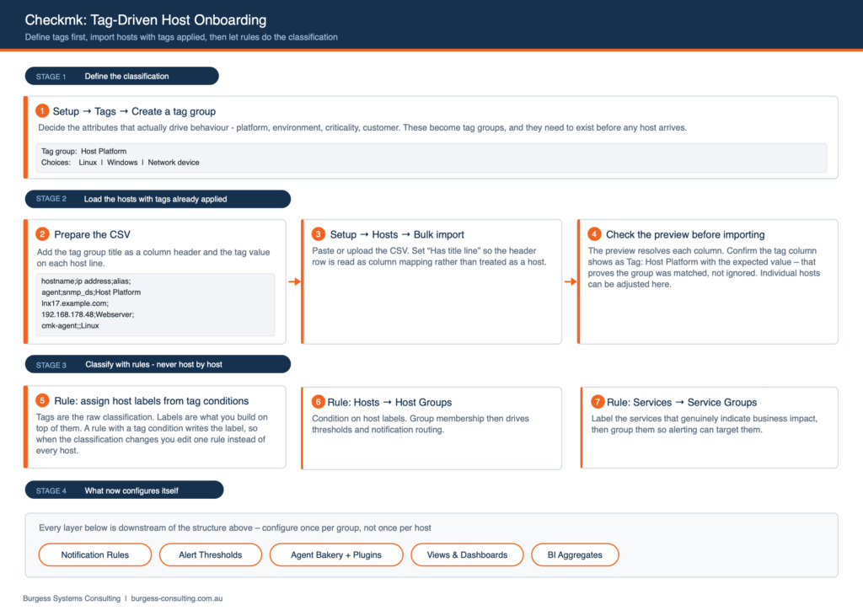Click description starting Add the tag group title

click(153, 258)
